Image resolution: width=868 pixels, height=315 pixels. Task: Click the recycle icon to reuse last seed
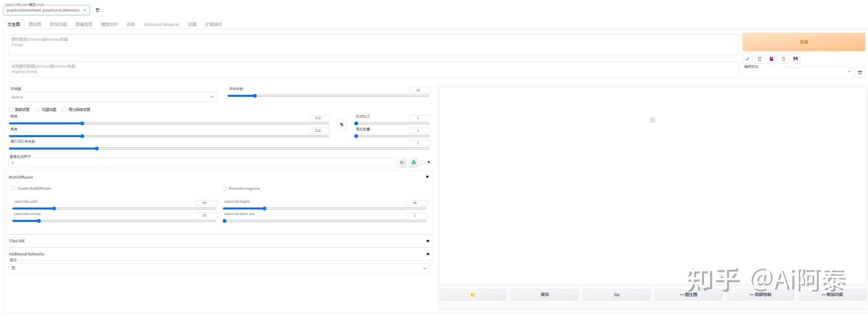pos(414,162)
